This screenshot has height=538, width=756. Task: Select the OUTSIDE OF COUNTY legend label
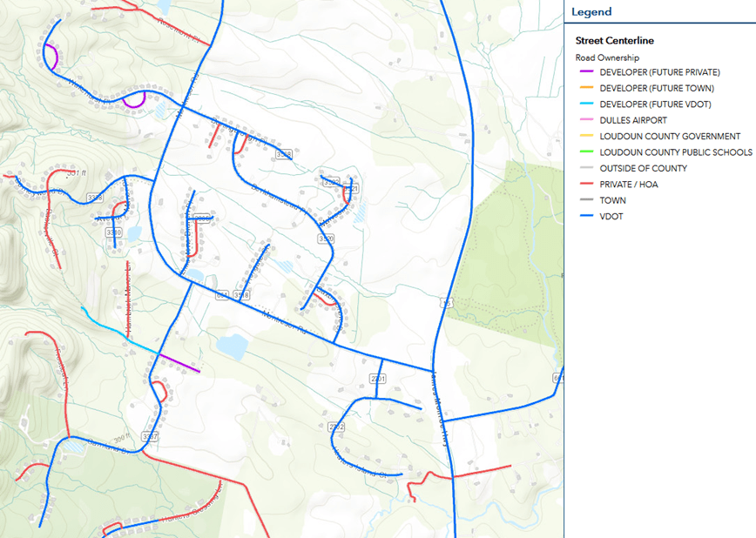[x=643, y=168]
